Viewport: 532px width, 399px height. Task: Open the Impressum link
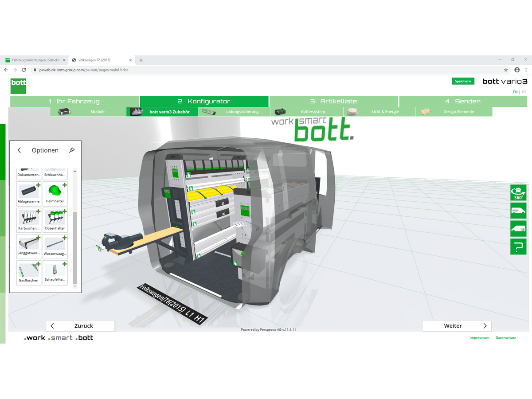(479, 338)
